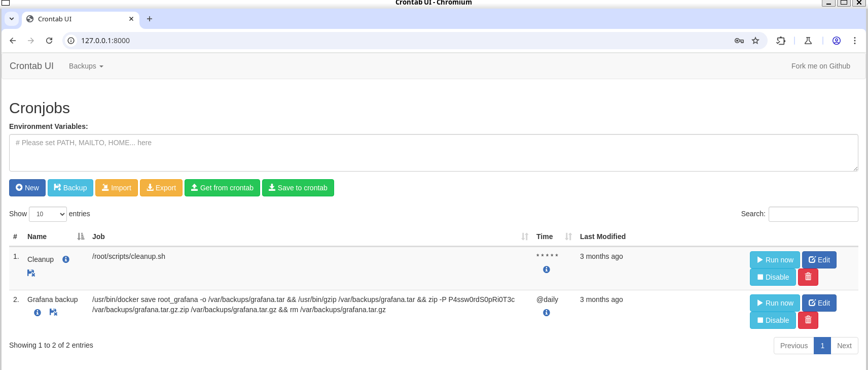Open the Backups dropdown menu
This screenshot has width=868, height=370.
(86, 66)
